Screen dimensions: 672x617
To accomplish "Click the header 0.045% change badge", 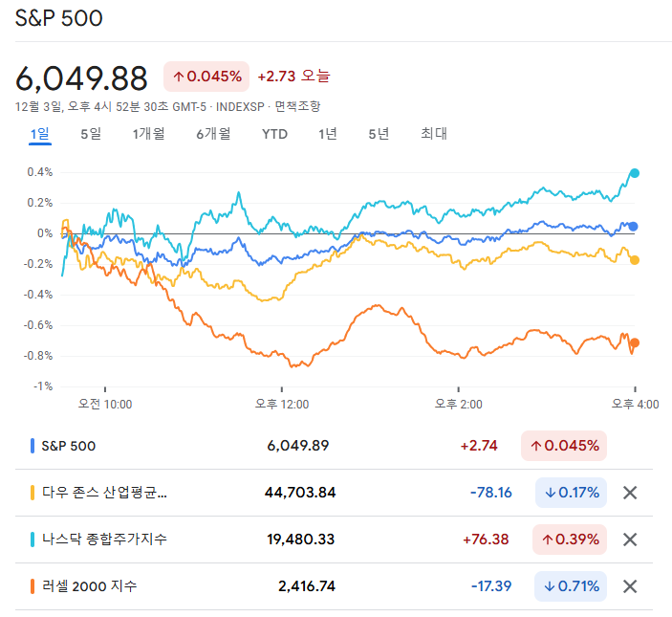I will pyautogui.click(x=206, y=77).
